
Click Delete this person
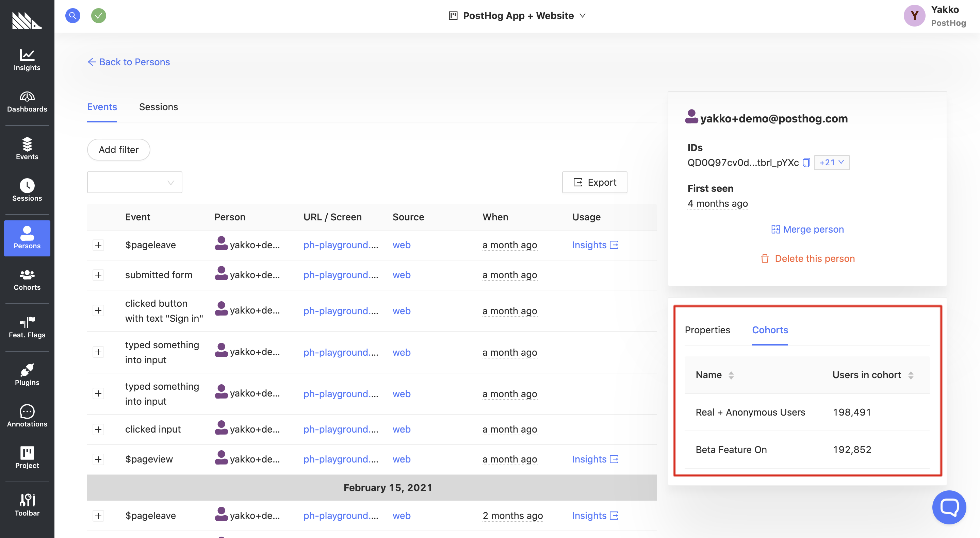[807, 258]
